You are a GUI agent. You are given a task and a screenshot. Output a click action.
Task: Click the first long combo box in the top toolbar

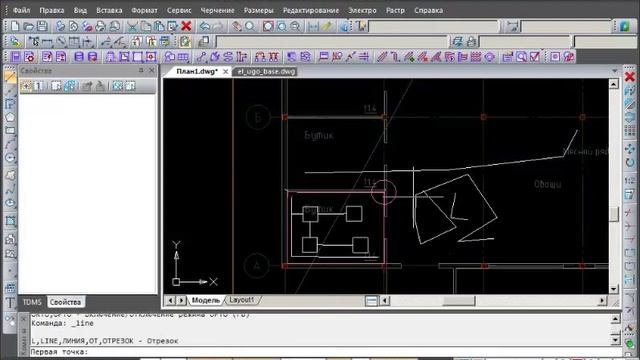coord(433,26)
